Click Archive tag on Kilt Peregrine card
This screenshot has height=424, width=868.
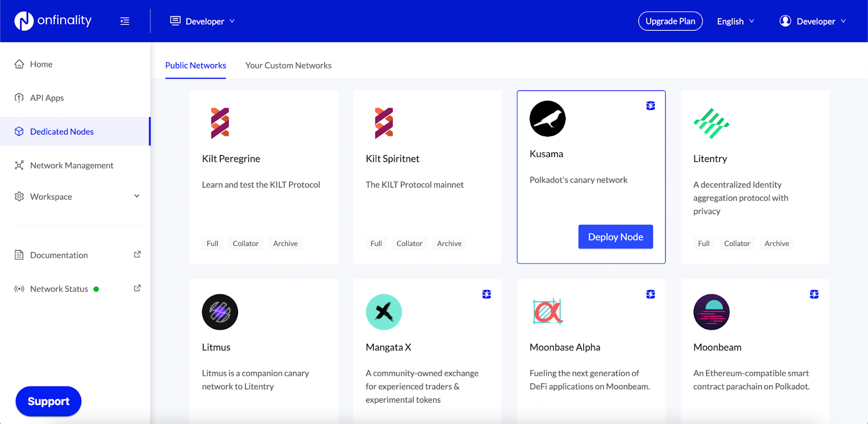tap(285, 243)
